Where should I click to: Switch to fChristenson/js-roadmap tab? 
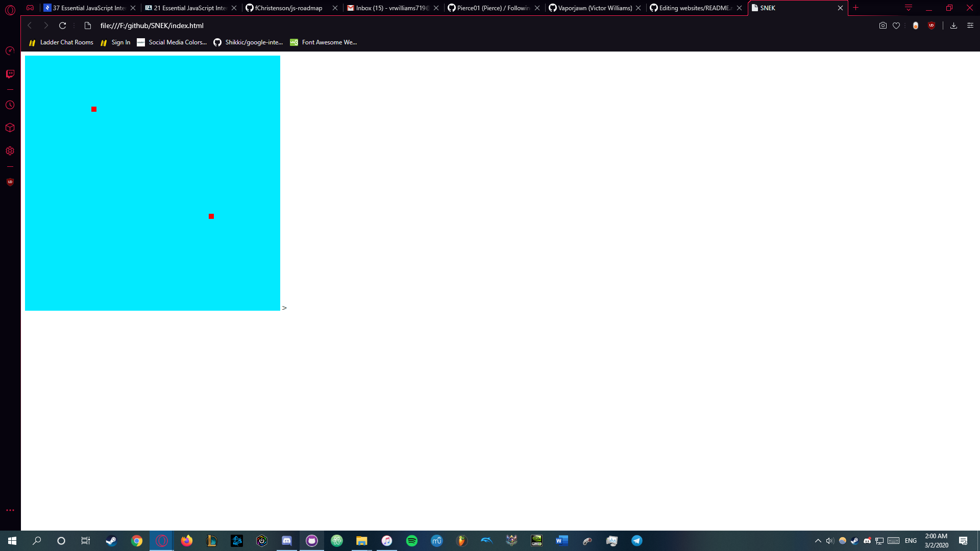[288, 8]
